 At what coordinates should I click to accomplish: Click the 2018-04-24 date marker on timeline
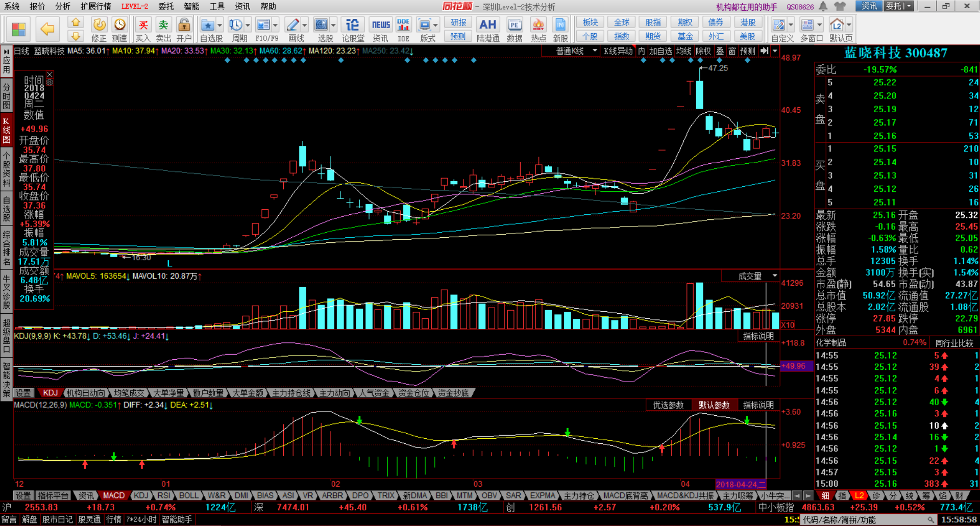click(x=741, y=484)
